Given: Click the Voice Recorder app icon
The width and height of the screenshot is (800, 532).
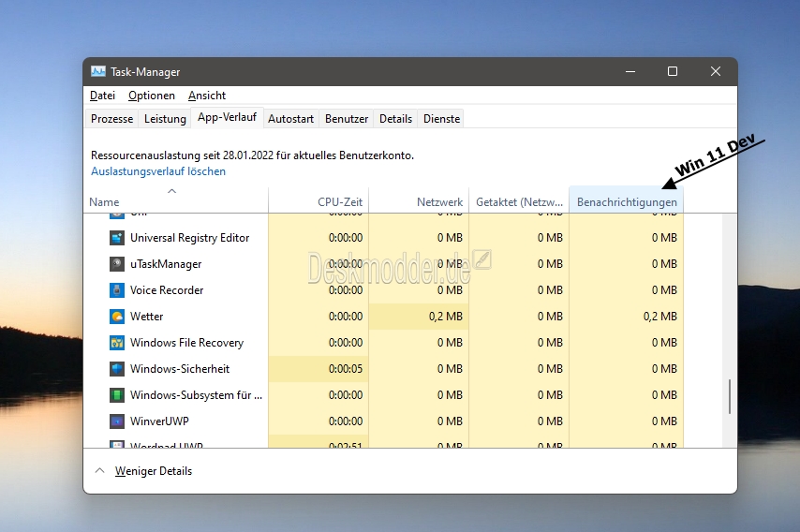Looking at the screenshot, I should [117, 290].
